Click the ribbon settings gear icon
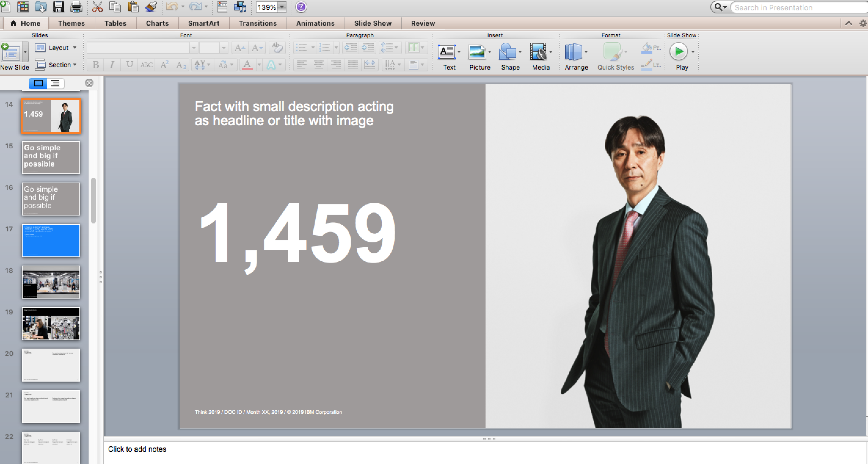Viewport: 868px width, 464px height. (x=863, y=23)
